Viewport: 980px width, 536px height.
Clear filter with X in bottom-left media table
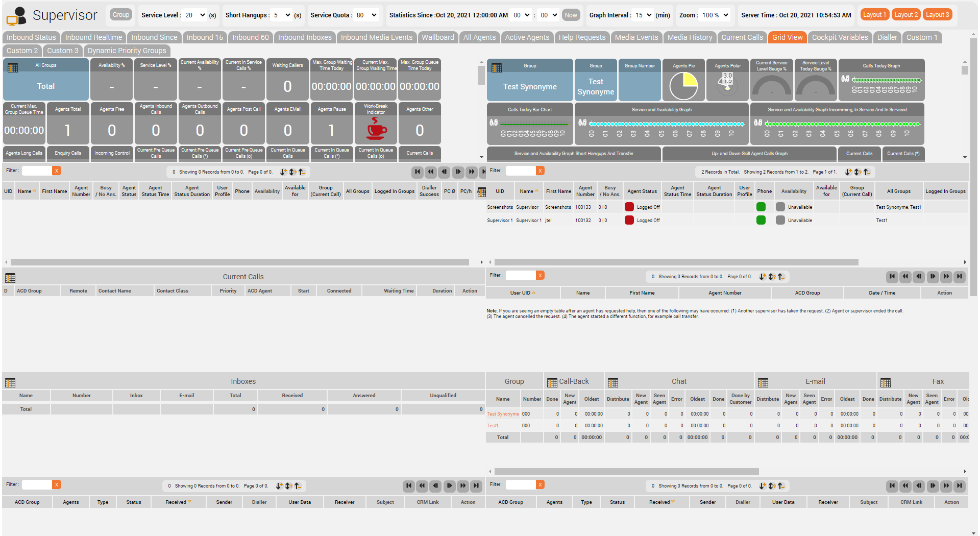click(x=57, y=484)
